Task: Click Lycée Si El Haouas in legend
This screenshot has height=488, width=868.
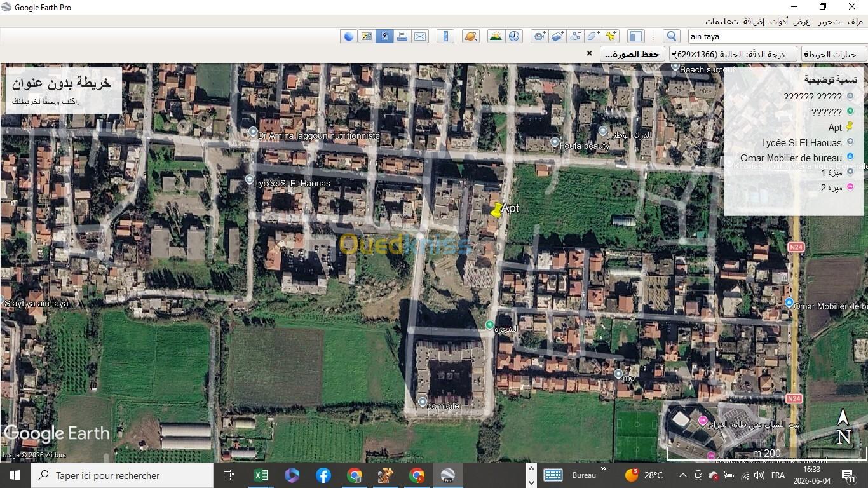Action: point(801,143)
